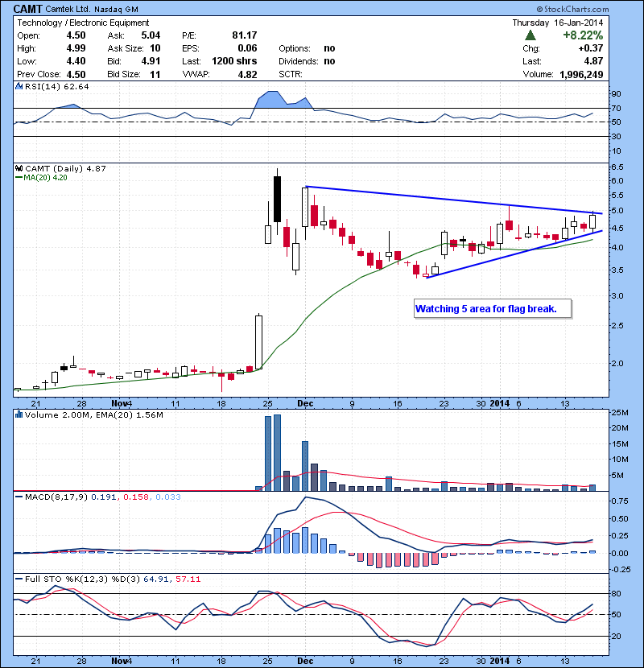Click the Ask Size value 10
644x668 pixels.
[155, 48]
